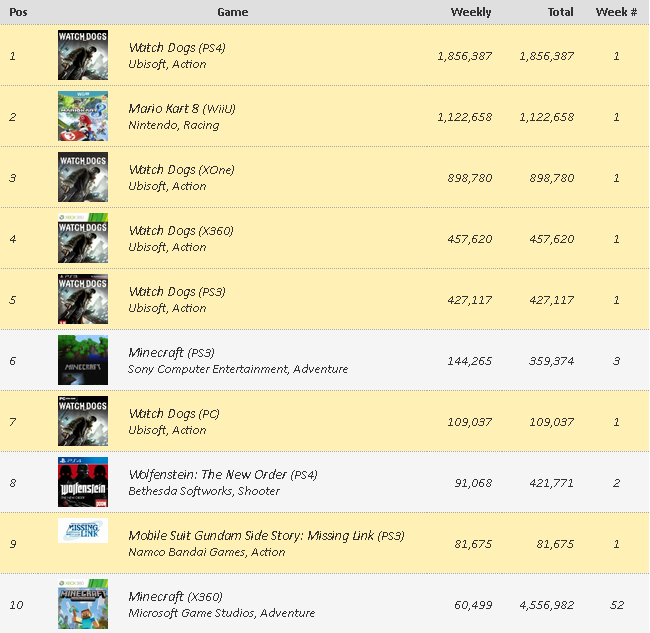The image size is (650, 633).
Task: Open the Watch Dogs (XOne) title link
Action: coord(182,170)
